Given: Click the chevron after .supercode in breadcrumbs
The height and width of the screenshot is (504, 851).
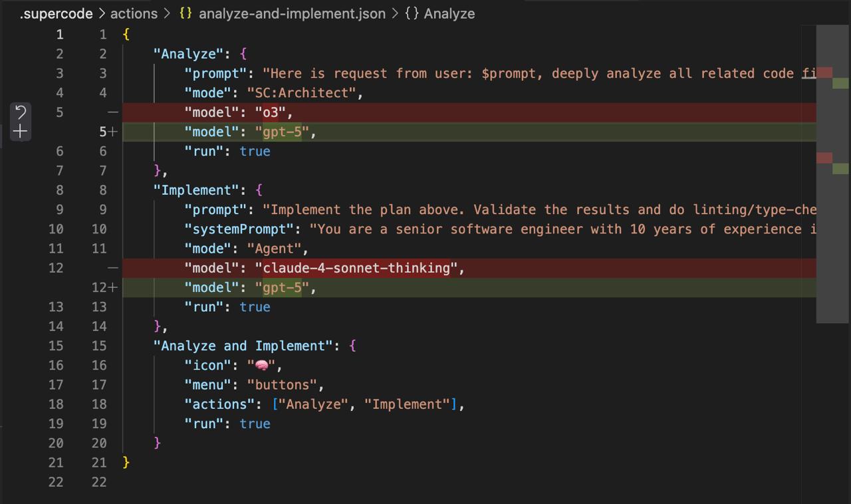Looking at the screenshot, I should click(x=101, y=13).
